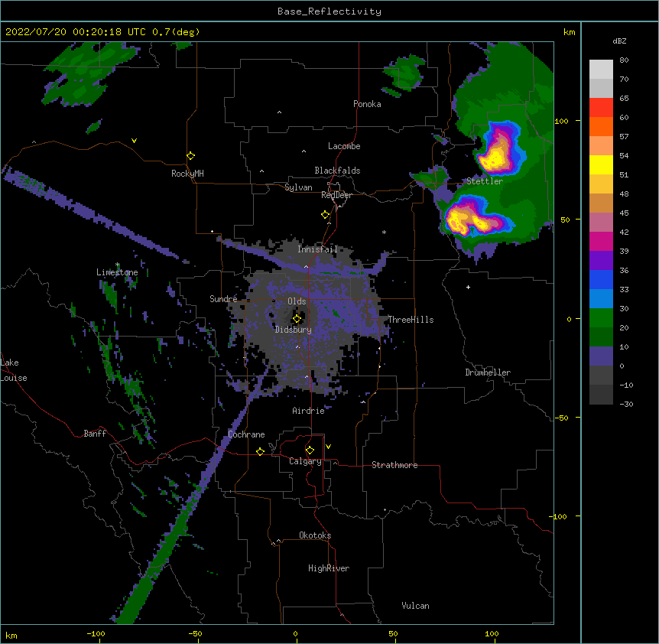The image size is (659, 644).
Task: Click the Drumheller city label
Action: pyautogui.click(x=488, y=372)
